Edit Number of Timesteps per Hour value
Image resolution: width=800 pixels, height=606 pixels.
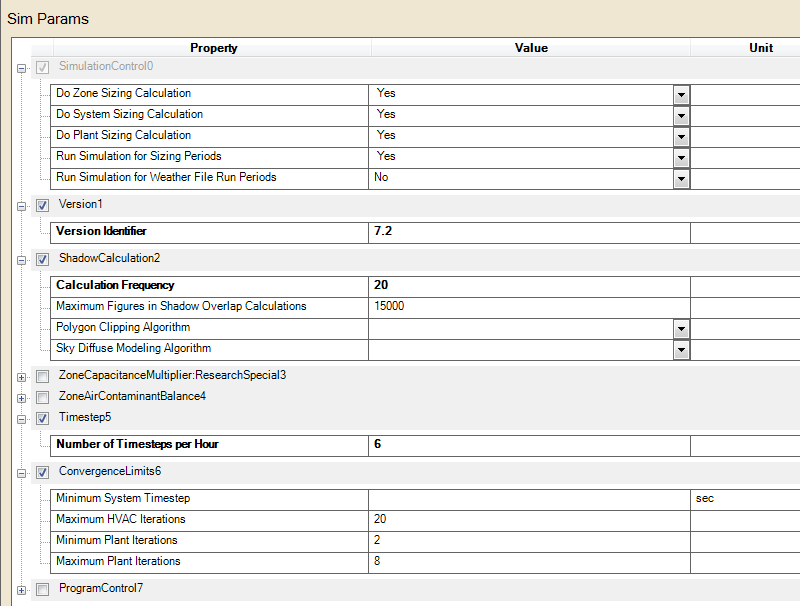click(x=529, y=446)
